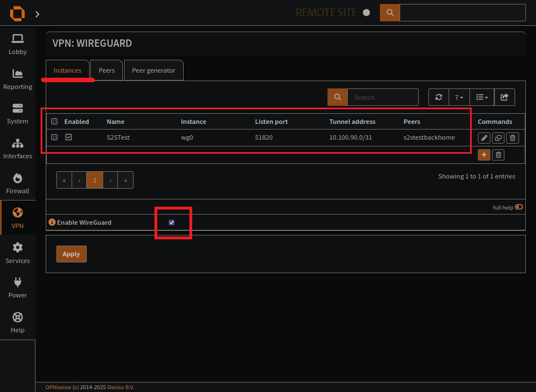Open the Lobby section
This screenshot has width=536, height=392.
click(17, 44)
